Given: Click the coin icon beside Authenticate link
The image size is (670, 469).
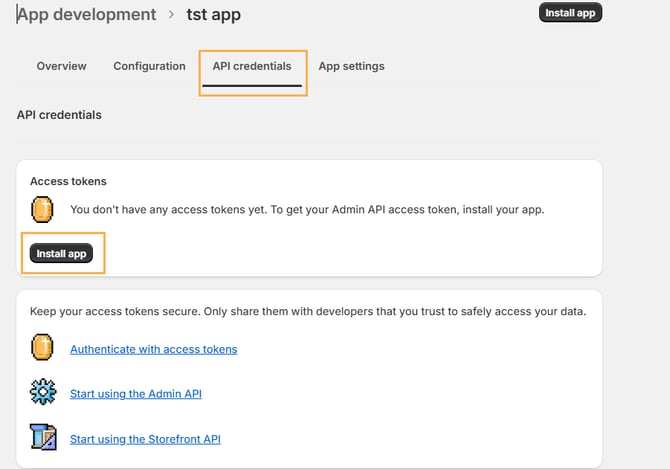Looking at the screenshot, I should 42,348.
